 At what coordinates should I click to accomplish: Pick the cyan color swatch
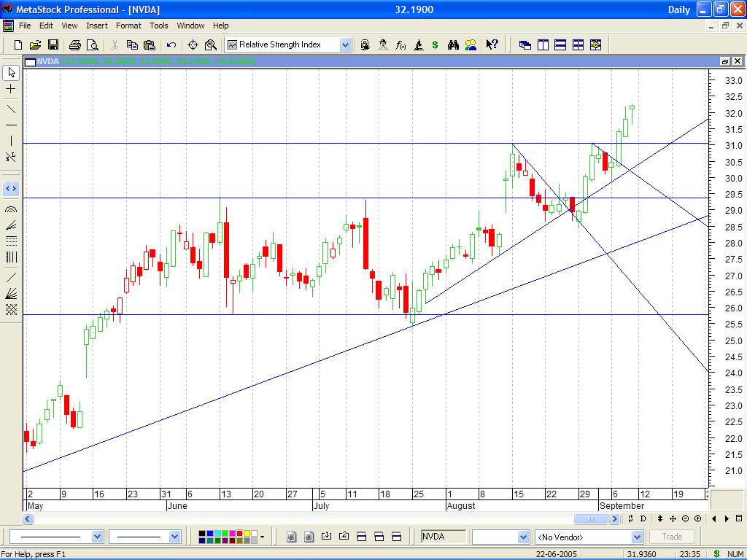(217, 534)
